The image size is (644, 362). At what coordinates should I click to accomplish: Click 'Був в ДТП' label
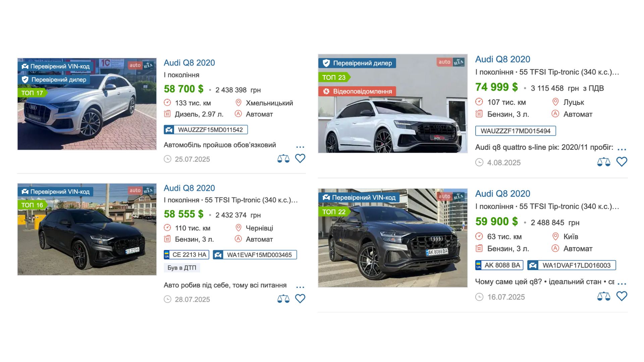181,268
